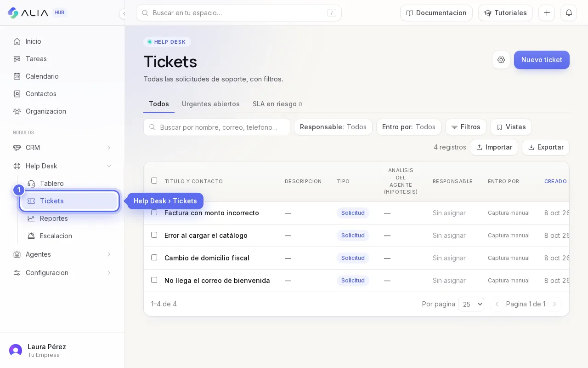Open Reportes under Help Desk
588x368 pixels.
coord(69,218)
